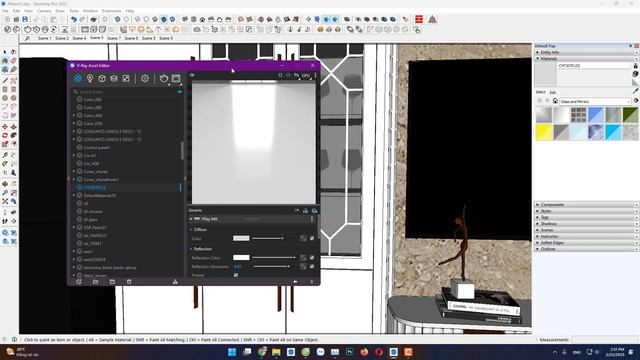640x360 pixels.
Task: Click the live preview eye icon above material preview
Action: (192, 75)
